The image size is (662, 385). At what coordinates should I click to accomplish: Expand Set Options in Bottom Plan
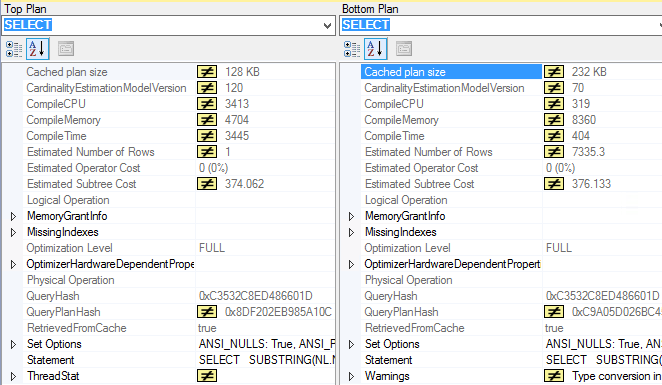(351, 344)
